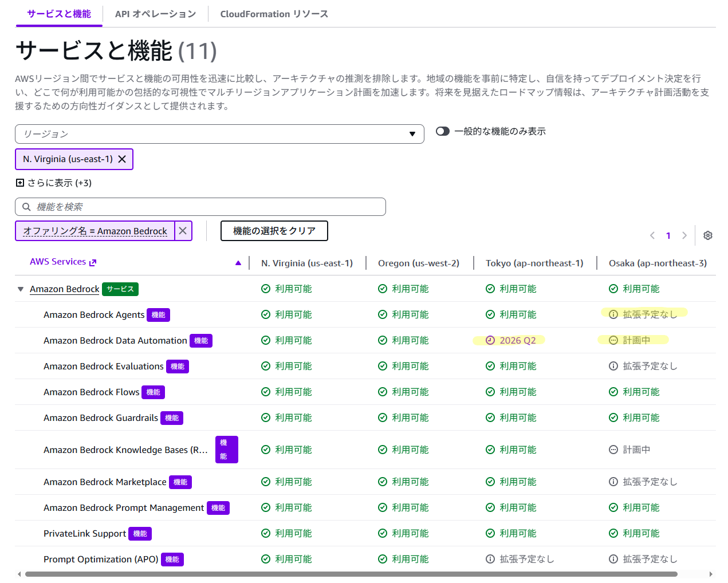Remove the Amazon Bedrock filter token
Image resolution: width=728 pixels, height=583 pixels.
click(x=183, y=231)
